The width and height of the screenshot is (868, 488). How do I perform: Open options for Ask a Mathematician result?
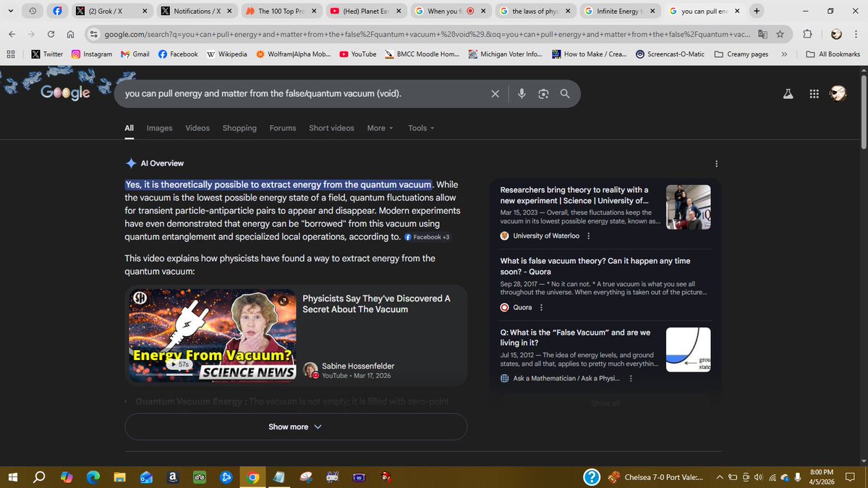pos(631,379)
